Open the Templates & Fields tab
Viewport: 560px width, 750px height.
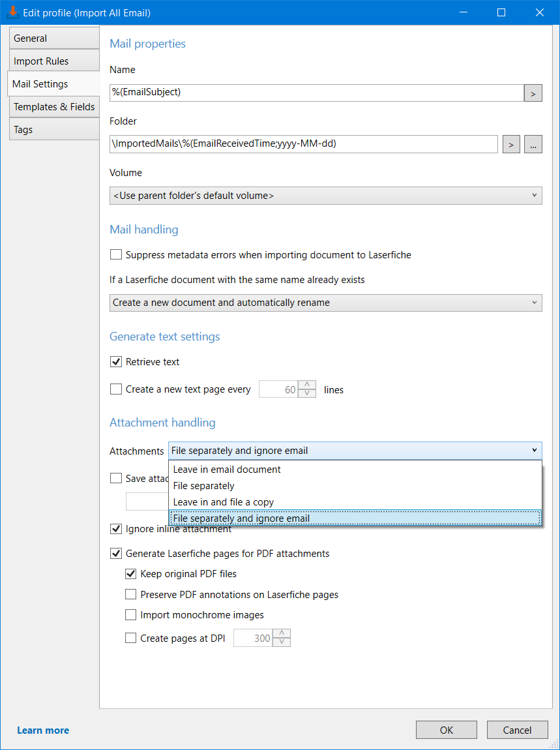pyautogui.click(x=54, y=107)
